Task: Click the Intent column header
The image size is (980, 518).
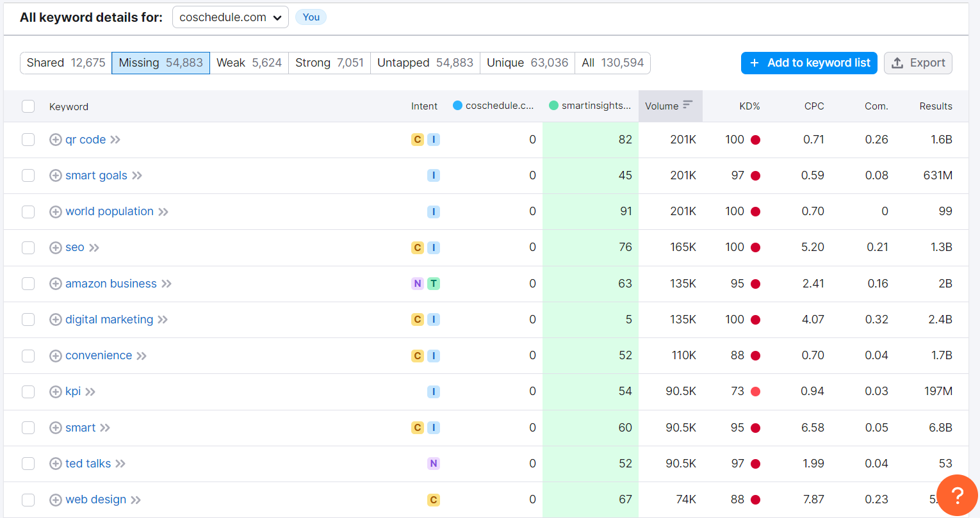Action: pyautogui.click(x=424, y=106)
